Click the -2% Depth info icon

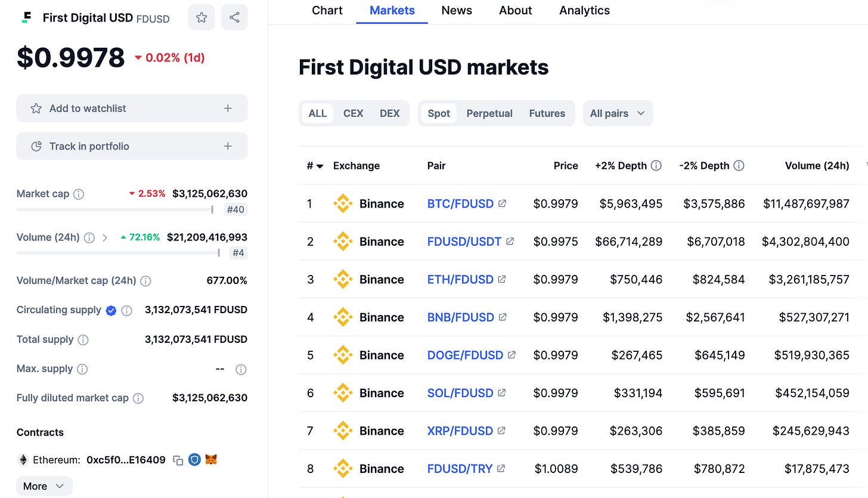[x=739, y=165]
